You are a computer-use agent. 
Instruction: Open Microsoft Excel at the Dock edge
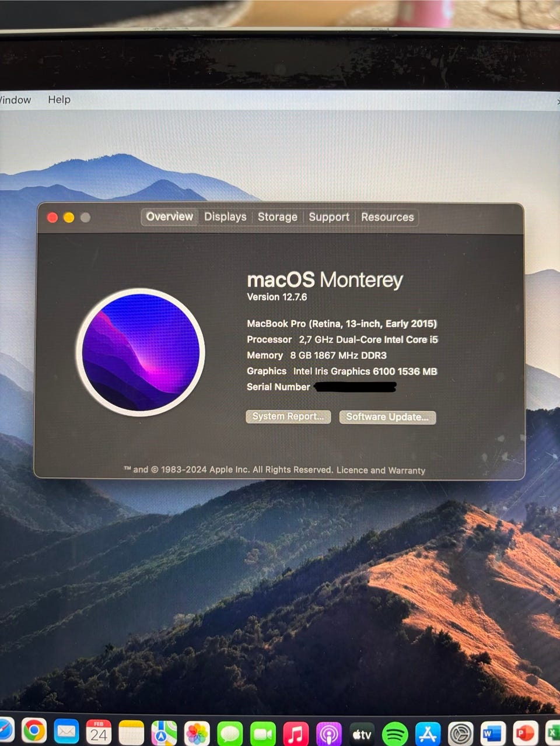[552, 732]
